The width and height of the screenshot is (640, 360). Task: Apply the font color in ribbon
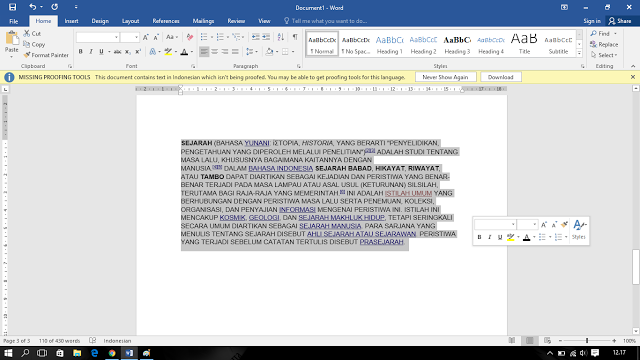[184, 52]
